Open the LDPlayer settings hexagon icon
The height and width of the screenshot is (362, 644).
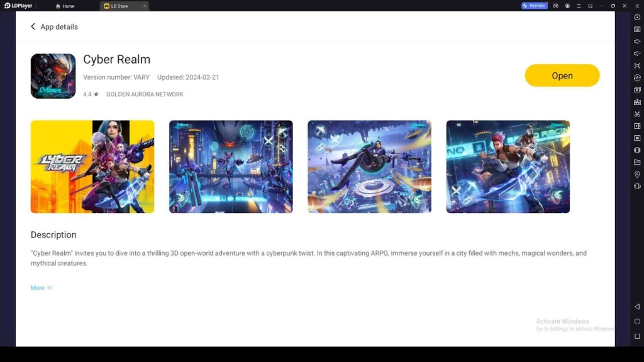(x=637, y=18)
